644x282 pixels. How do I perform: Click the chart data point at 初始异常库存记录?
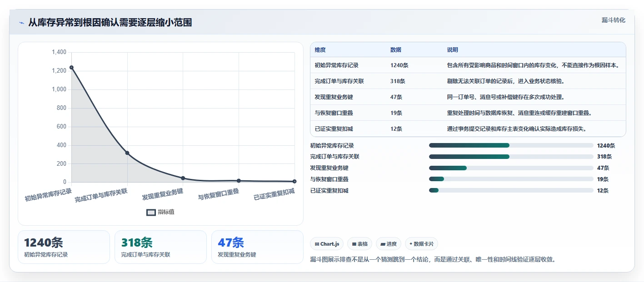tap(71, 68)
